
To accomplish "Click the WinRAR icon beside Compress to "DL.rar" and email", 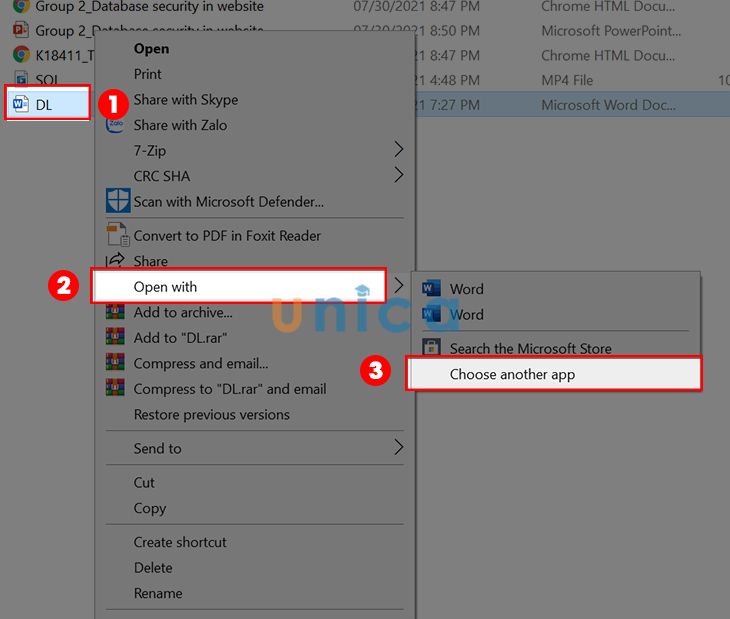I will click(x=115, y=387).
